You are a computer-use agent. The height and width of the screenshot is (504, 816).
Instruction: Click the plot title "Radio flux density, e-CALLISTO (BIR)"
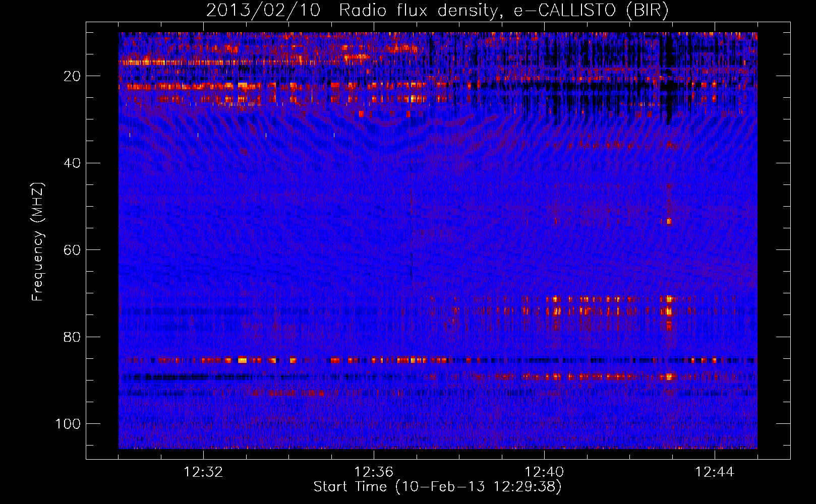click(503, 11)
